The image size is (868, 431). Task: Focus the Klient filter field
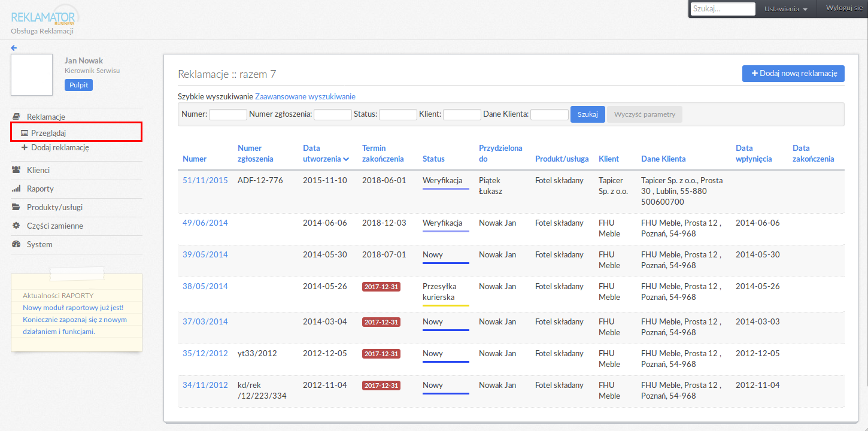[x=462, y=114]
